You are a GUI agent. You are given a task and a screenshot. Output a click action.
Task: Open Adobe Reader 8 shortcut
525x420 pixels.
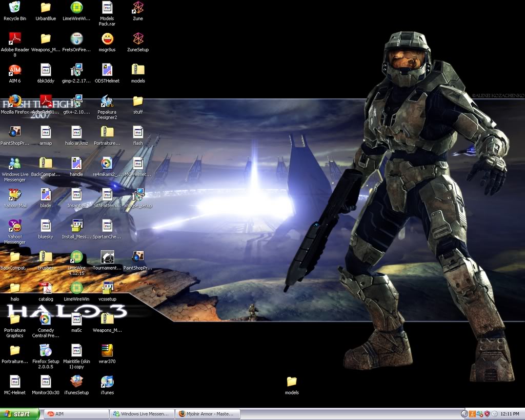15,39
